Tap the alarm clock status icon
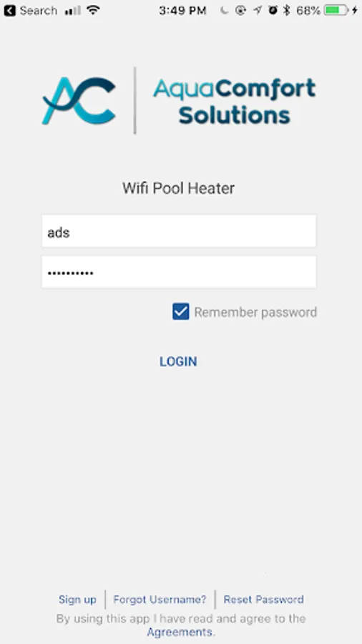Viewport: 362px width, 644px height. click(x=273, y=10)
